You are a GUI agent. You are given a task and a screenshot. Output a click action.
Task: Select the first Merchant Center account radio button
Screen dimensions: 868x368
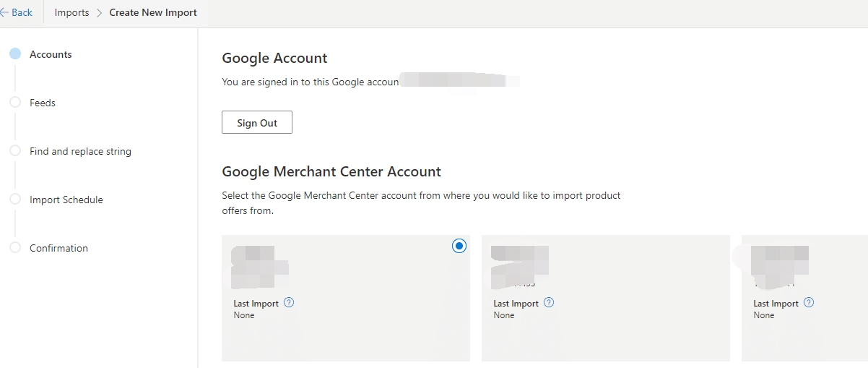coord(459,246)
